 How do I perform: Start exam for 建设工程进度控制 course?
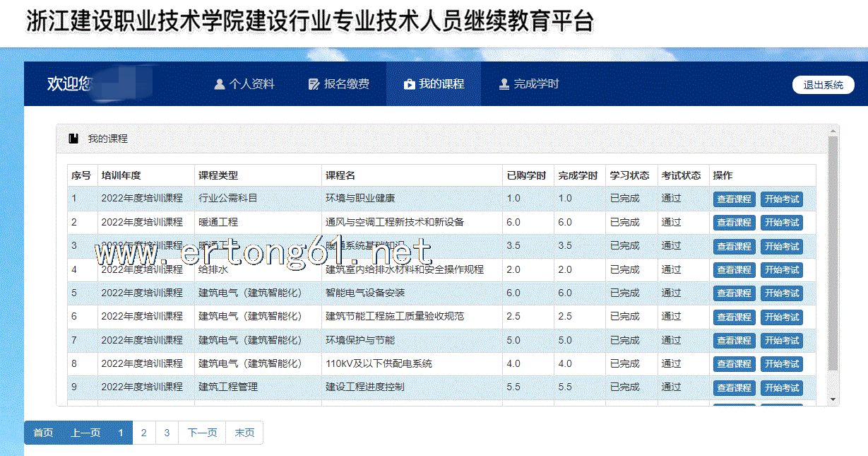[782, 388]
